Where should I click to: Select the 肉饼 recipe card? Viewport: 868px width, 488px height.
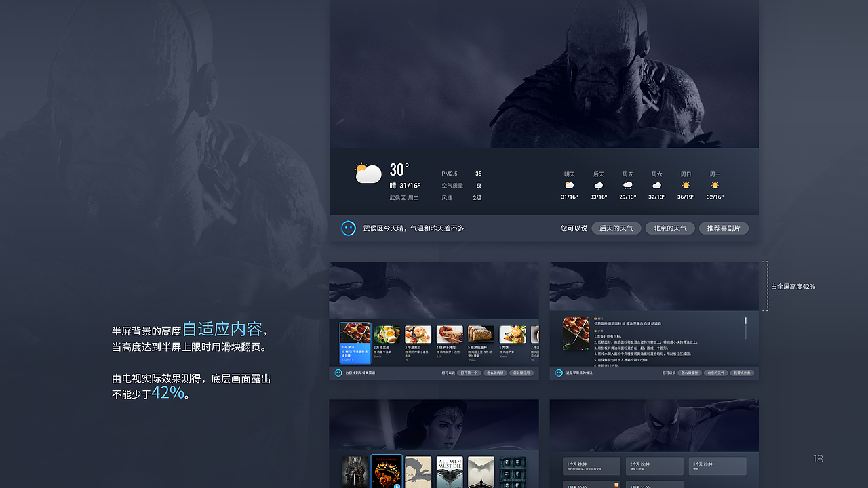(513, 343)
